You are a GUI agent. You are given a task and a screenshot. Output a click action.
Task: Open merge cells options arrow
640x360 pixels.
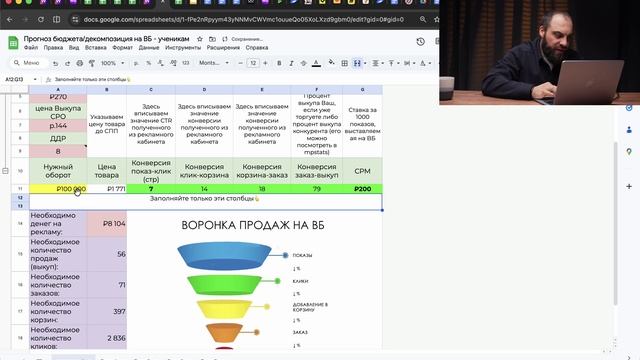pos(365,63)
